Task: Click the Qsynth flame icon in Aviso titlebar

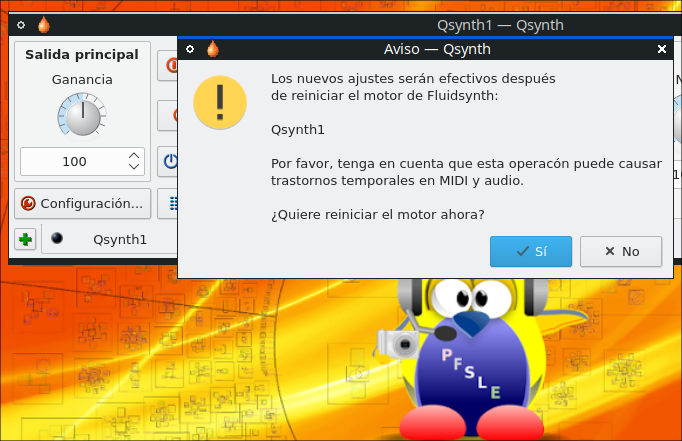Action: [x=213, y=49]
